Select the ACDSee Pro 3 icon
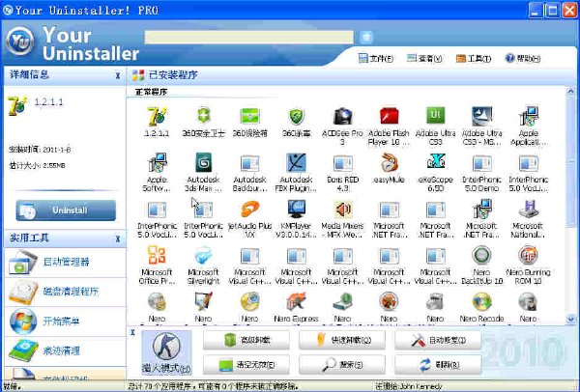The width and height of the screenshot is (580, 392). (x=342, y=116)
